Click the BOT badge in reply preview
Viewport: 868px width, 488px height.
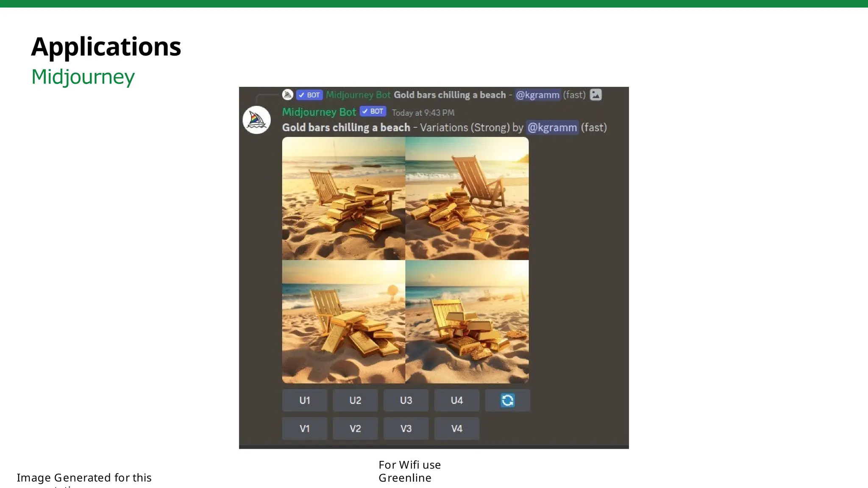point(309,95)
